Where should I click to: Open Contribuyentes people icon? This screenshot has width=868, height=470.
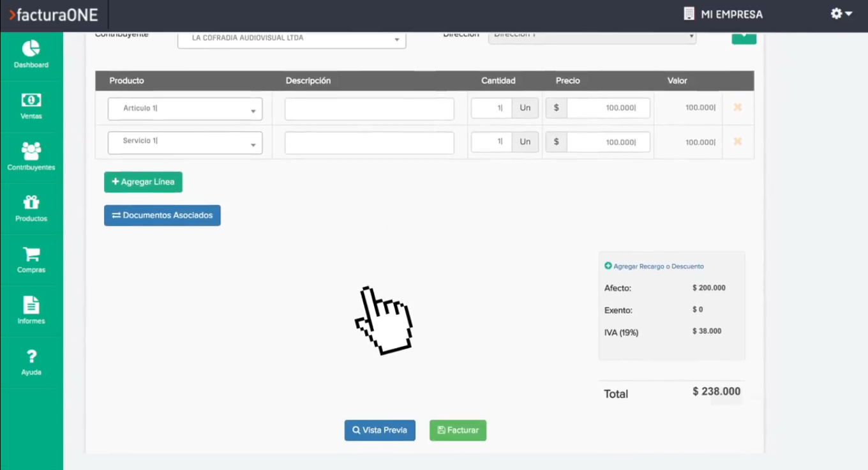tap(31, 151)
